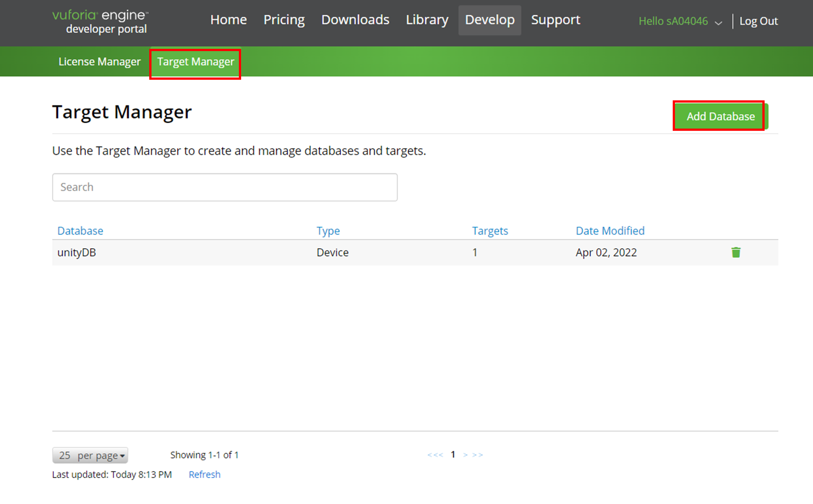Select page number 1 in pagination
Screen dimensions: 813x504
point(453,455)
